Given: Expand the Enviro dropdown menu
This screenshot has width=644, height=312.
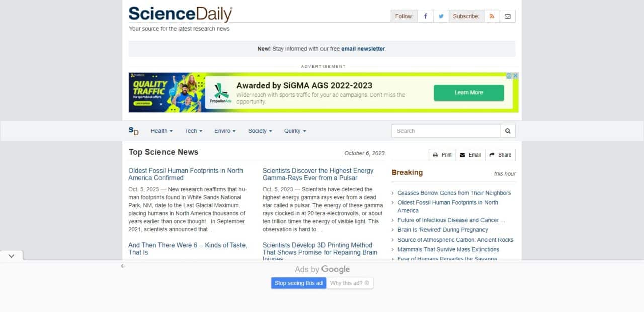Looking at the screenshot, I should pos(225,131).
